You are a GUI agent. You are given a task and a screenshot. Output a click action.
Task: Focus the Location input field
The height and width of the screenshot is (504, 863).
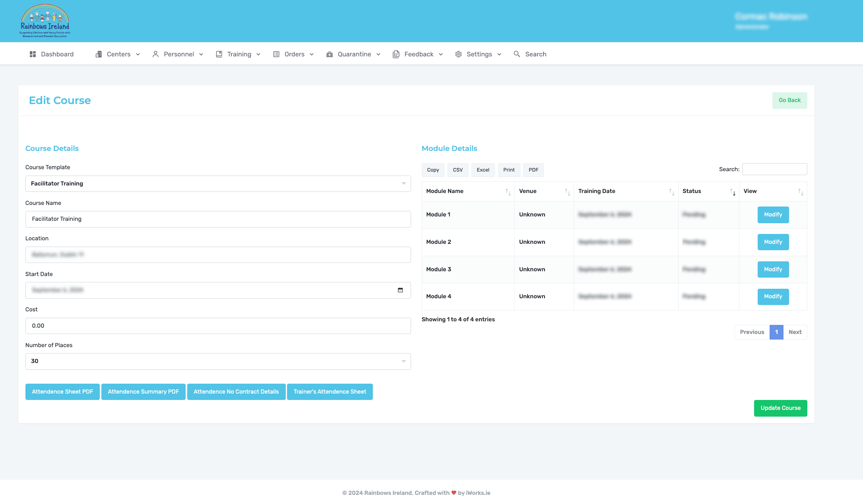pyautogui.click(x=218, y=255)
